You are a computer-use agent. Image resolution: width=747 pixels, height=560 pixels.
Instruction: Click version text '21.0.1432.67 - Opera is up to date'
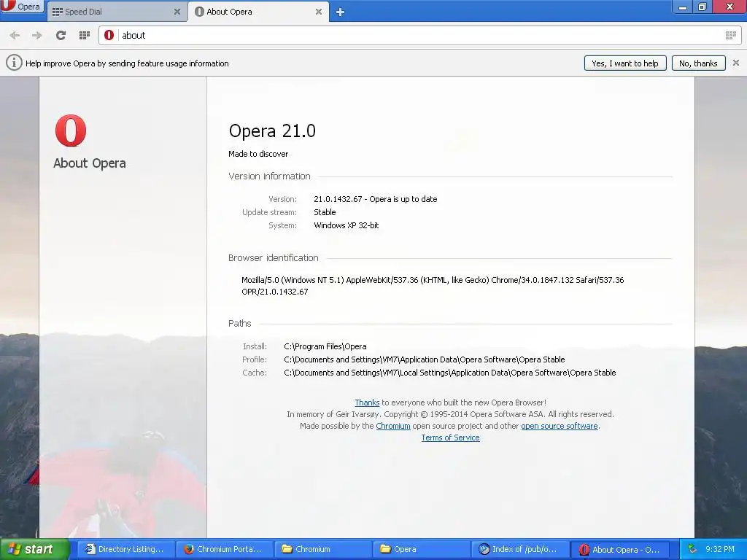376,199
